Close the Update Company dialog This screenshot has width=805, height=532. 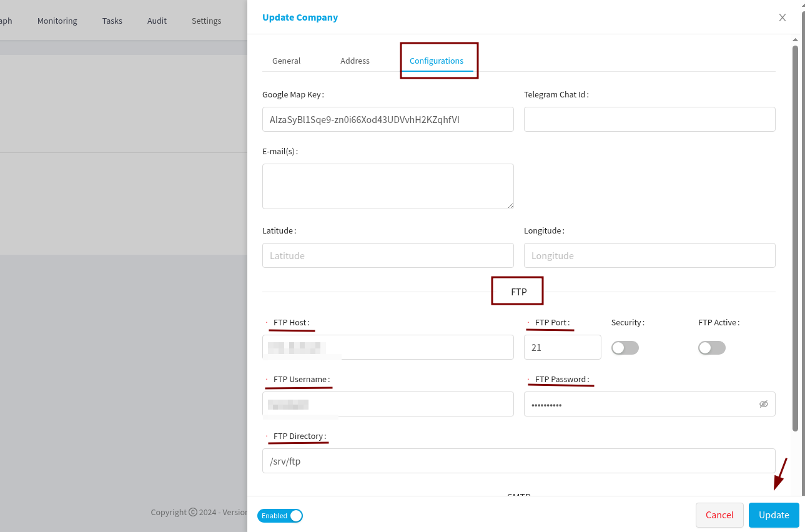coord(782,17)
